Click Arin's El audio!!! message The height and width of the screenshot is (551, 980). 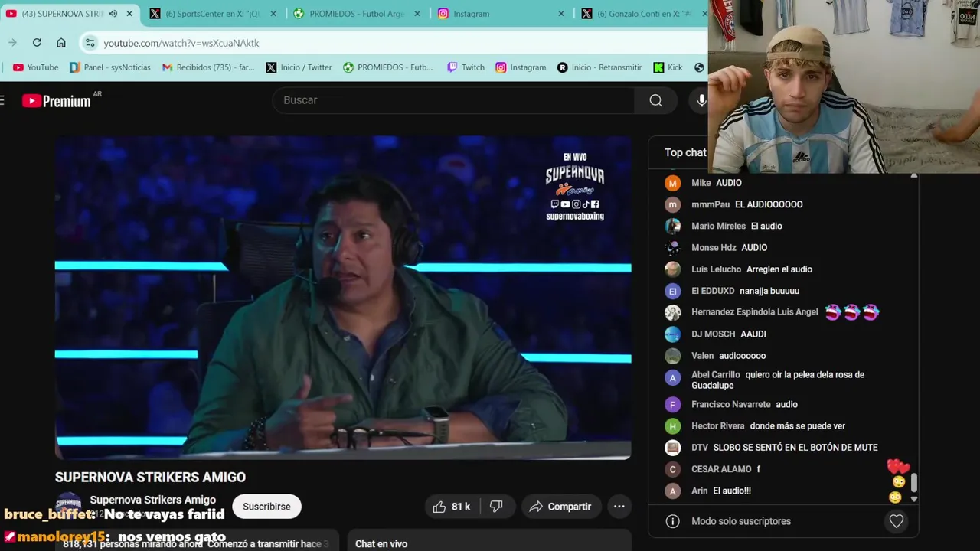click(x=732, y=491)
